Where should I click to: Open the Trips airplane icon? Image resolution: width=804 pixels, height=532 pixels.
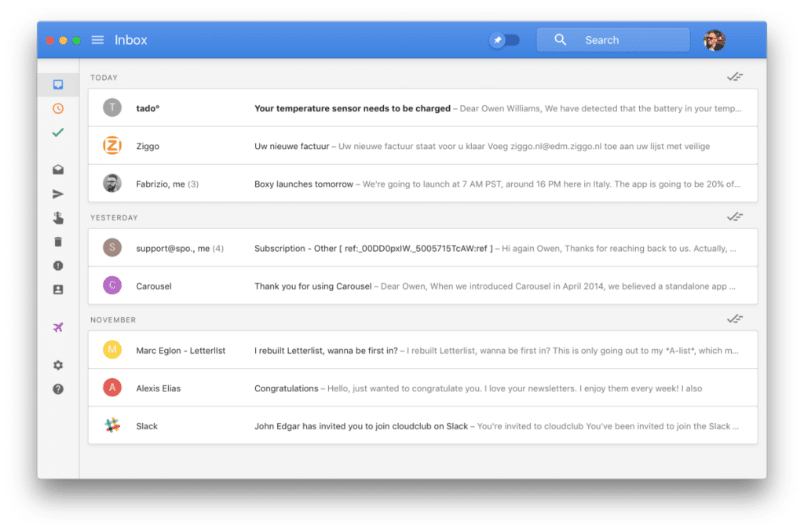coord(58,327)
